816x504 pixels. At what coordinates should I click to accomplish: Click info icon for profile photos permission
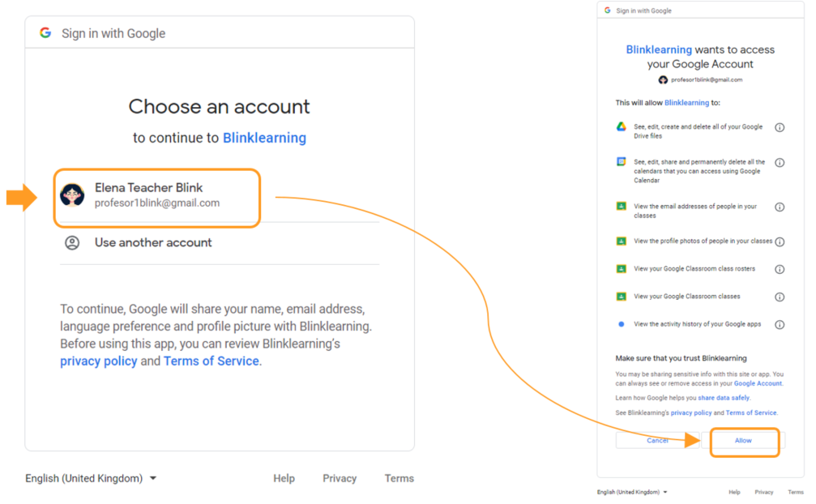780,241
